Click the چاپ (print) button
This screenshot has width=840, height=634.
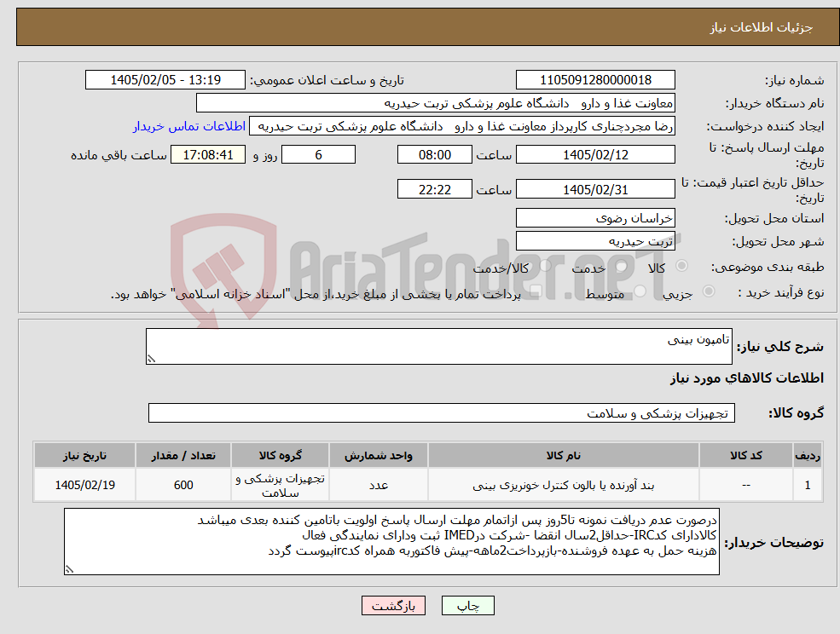pyautogui.click(x=467, y=606)
